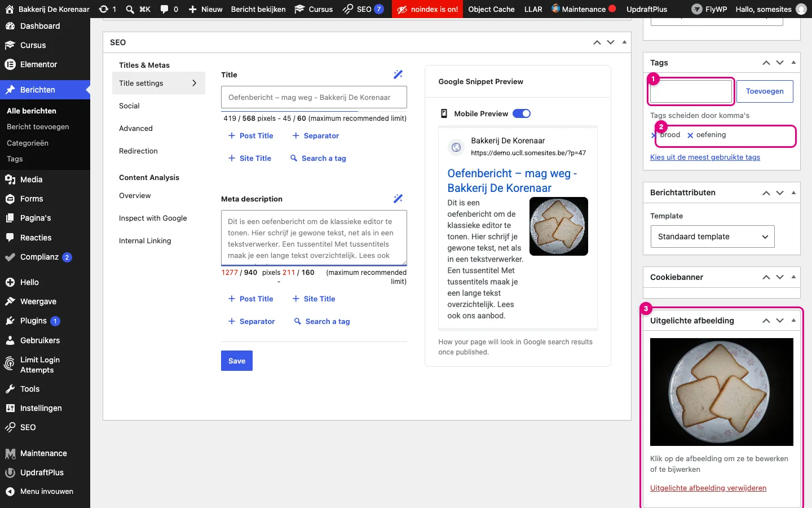812x508 pixels.
Task: Collapse the SEO panel
Action: coord(624,42)
